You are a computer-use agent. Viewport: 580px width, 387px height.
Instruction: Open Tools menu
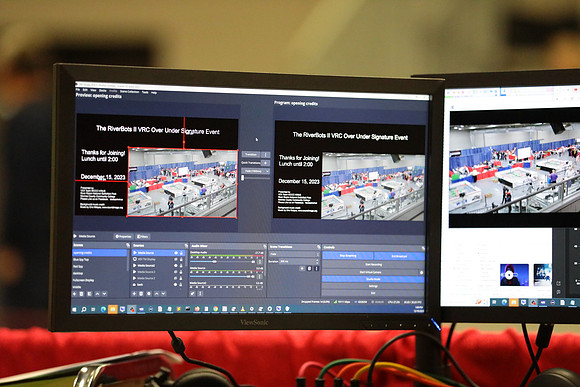tap(145, 92)
